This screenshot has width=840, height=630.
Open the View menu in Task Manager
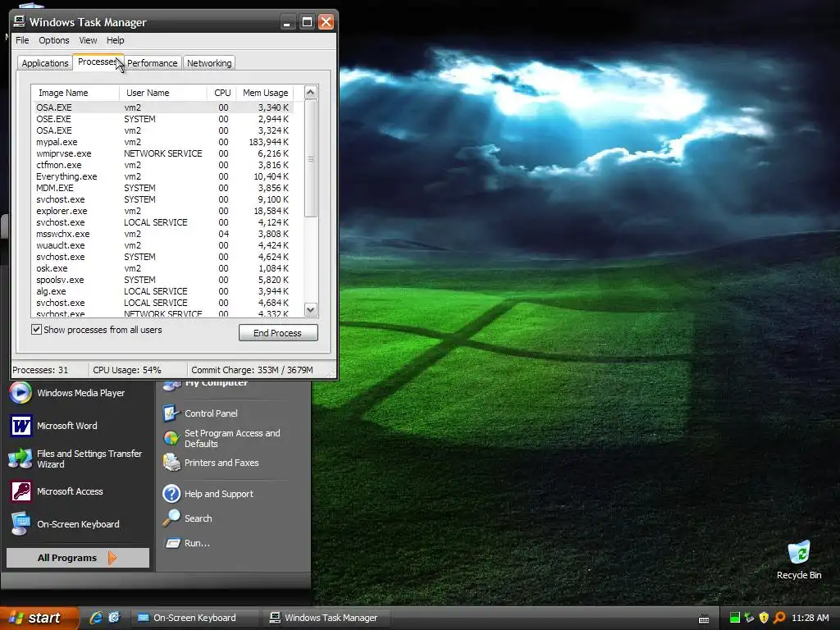click(88, 40)
